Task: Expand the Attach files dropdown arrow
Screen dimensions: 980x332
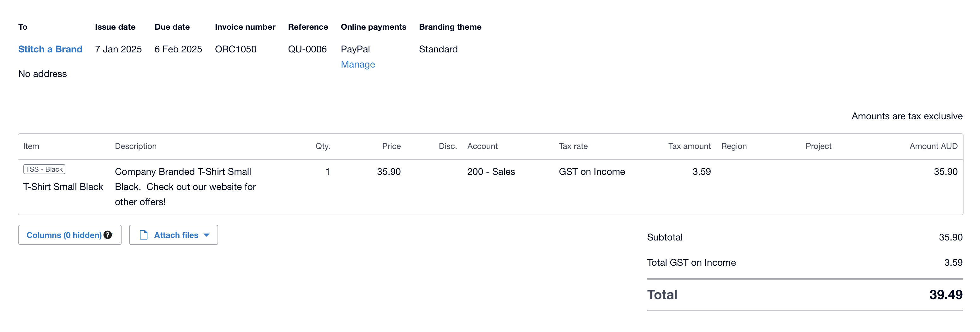Action: (206, 235)
